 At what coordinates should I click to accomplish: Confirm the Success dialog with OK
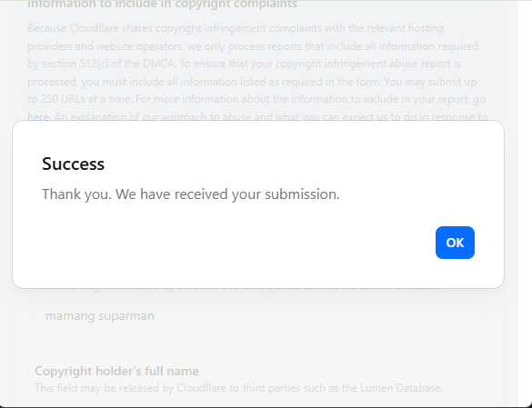(455, 243)
